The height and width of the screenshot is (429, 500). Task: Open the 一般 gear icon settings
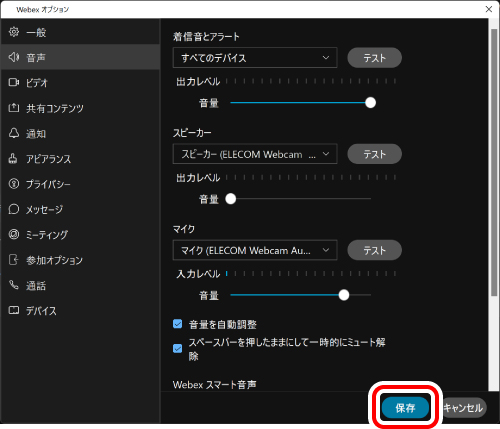click(x=14, y=32)
